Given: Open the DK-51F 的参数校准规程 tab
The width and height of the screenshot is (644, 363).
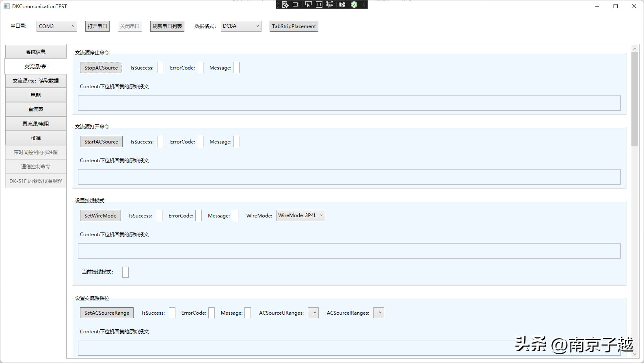Looking at the screenshot, I should (36, 181).
